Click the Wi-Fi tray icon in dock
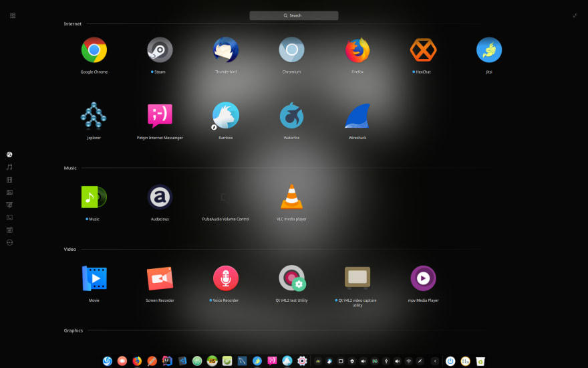This screenshot has height=368, width=588. pyautogui.click(x=409, y=361)
